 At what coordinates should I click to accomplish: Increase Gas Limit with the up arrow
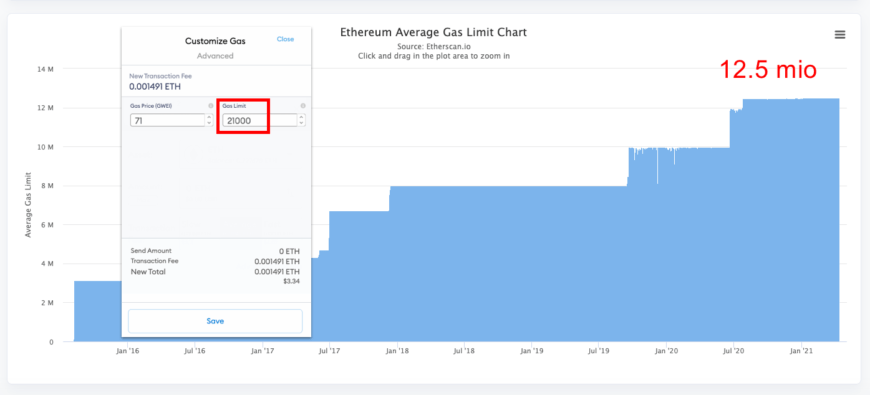tap(301, 117)
